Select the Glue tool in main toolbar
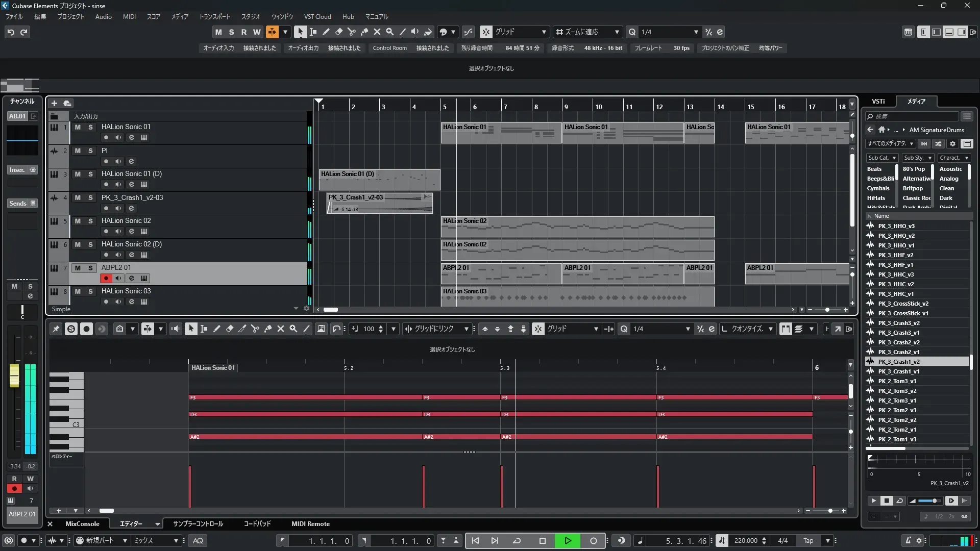Viewport: 980px width, 551px height. (364, 32)
